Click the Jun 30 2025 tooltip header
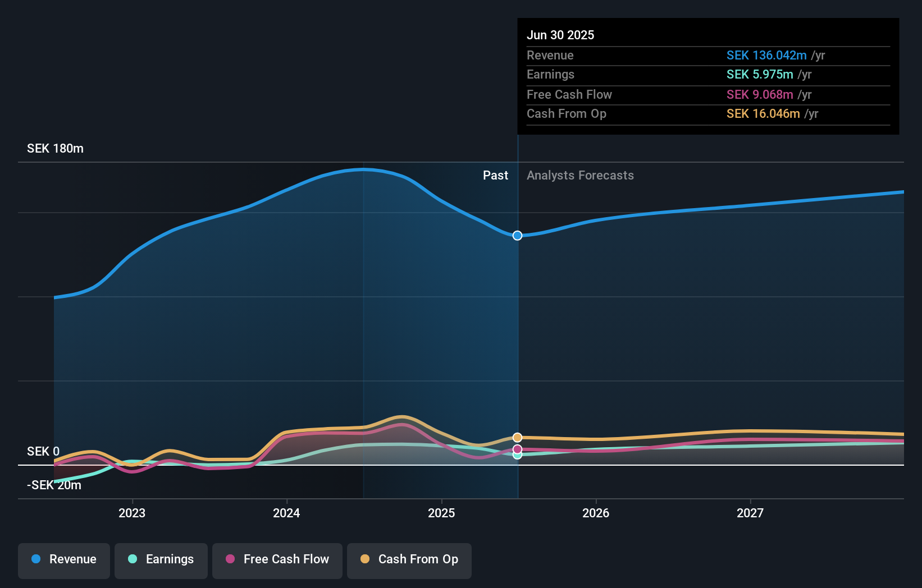The width and height of the screenshot is (922, 588). 560,35
